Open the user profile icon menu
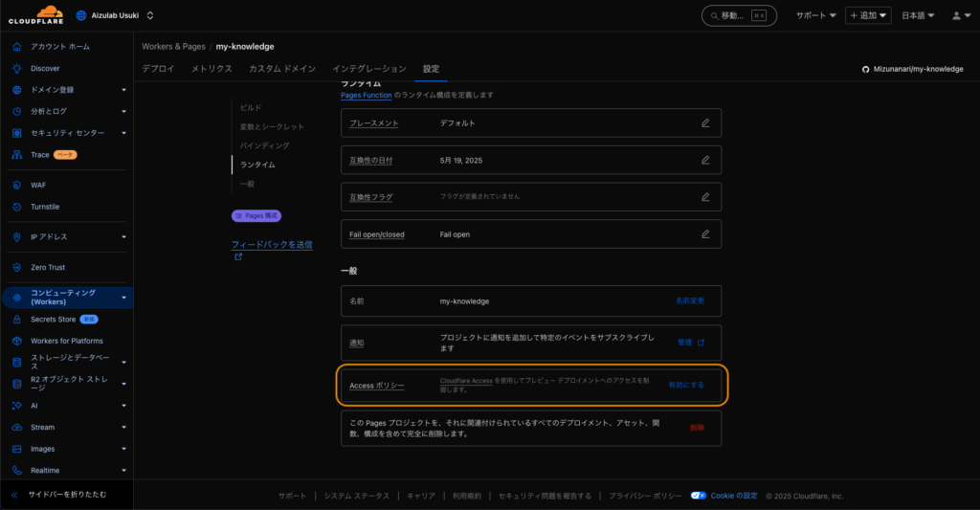The height and width of the screenshot is (510, 980). click(x=961, y=15)
